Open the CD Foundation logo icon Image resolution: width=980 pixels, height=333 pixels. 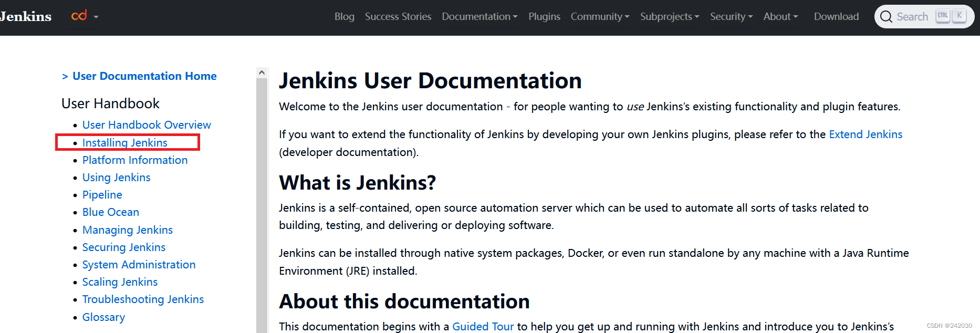click(x=79, y=16)
